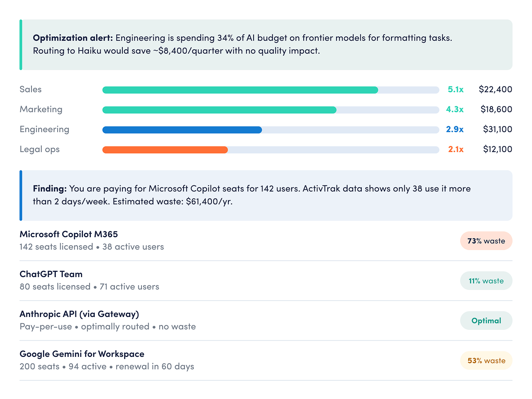Open Google Gemini for Workspace entry
532x399 pixels.
pos(266,360)
